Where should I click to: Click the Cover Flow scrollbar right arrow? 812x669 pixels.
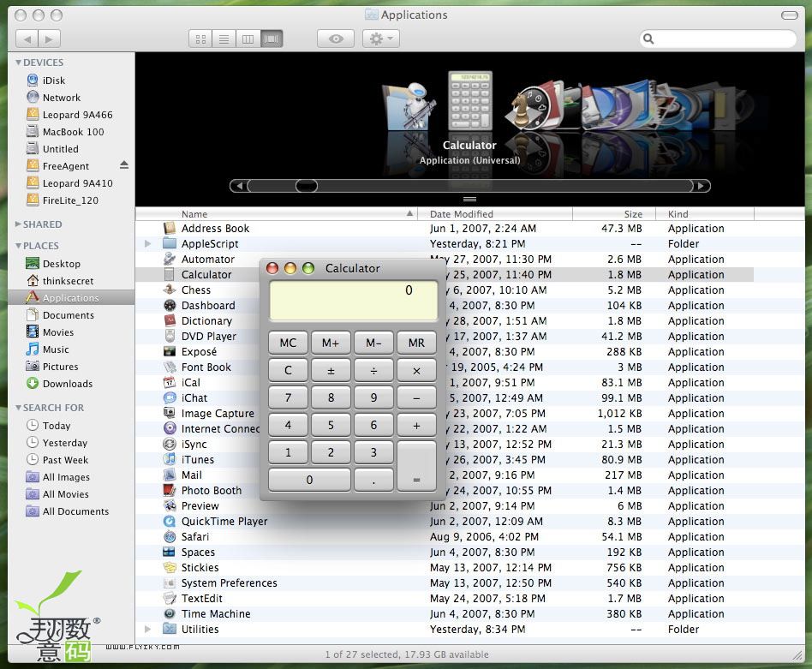point(702,185)
